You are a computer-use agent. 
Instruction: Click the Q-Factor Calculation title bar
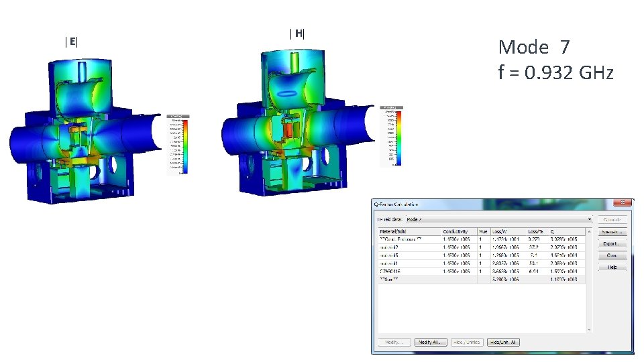(493, 204)
